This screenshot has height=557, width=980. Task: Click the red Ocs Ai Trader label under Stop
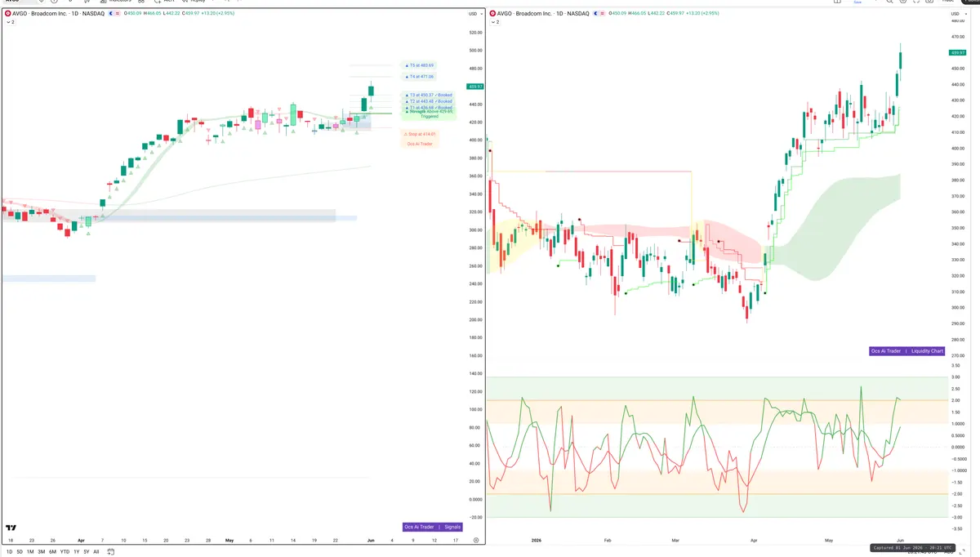coord(420,144)
